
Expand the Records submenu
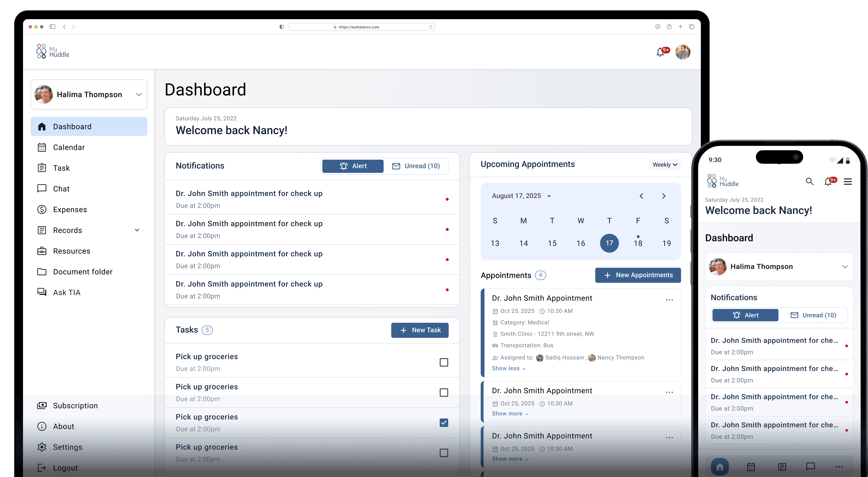tap(137, 230)
